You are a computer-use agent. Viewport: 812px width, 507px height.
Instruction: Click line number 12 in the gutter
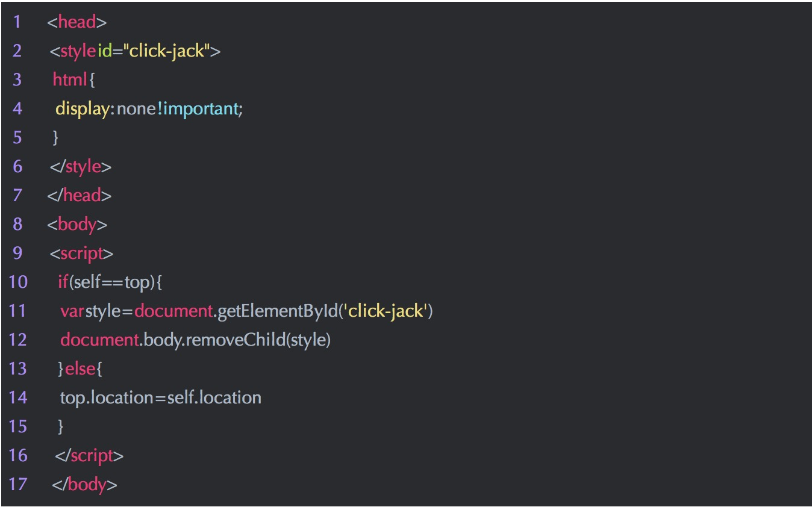pyautogui.click(x=19, y=340)
